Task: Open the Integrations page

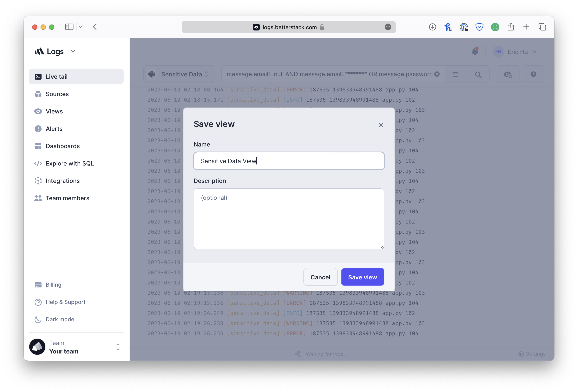Action: coord(76,181)
